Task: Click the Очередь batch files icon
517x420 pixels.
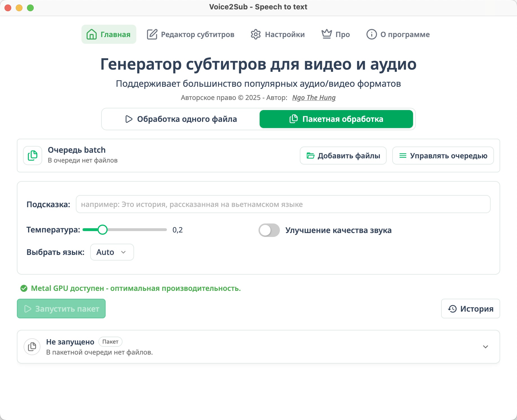Action: [33, 156]
